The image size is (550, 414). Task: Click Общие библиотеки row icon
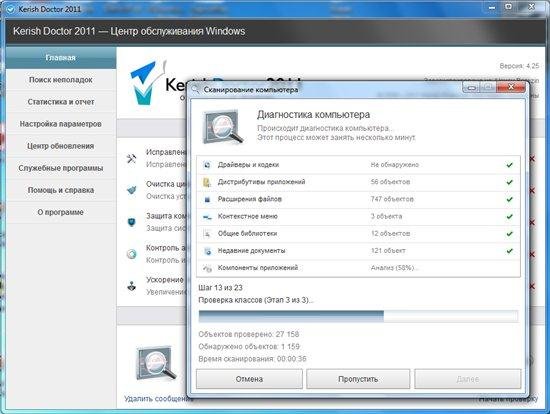point(207,234)
